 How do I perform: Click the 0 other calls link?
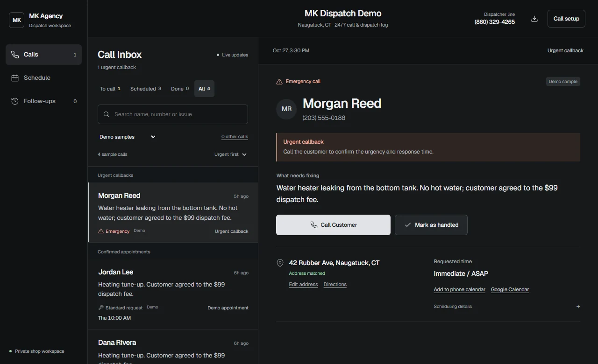click(x=235, y=137)
